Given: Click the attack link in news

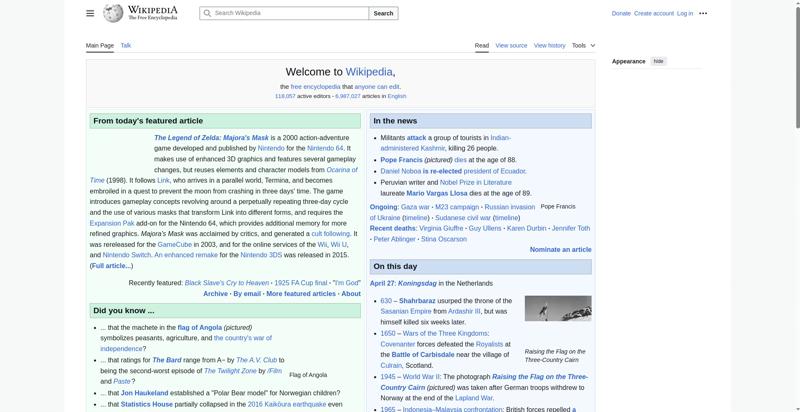Looking at the screenshot, I should tap(416, 138).
